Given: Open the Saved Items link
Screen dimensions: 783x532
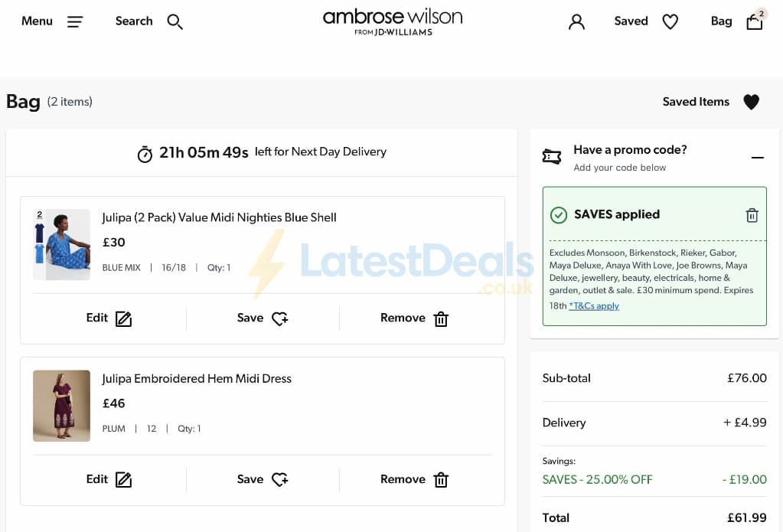Looking at the screenshot, I should click(696, 101).
